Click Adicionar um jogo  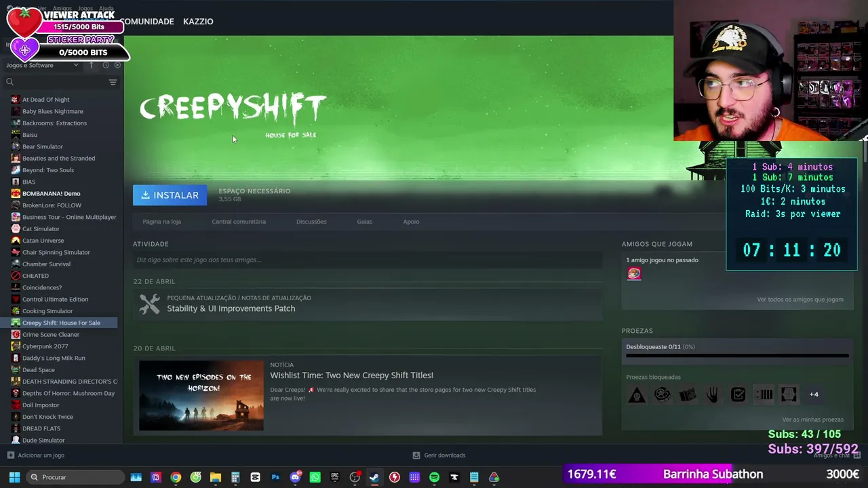point(36,455)
